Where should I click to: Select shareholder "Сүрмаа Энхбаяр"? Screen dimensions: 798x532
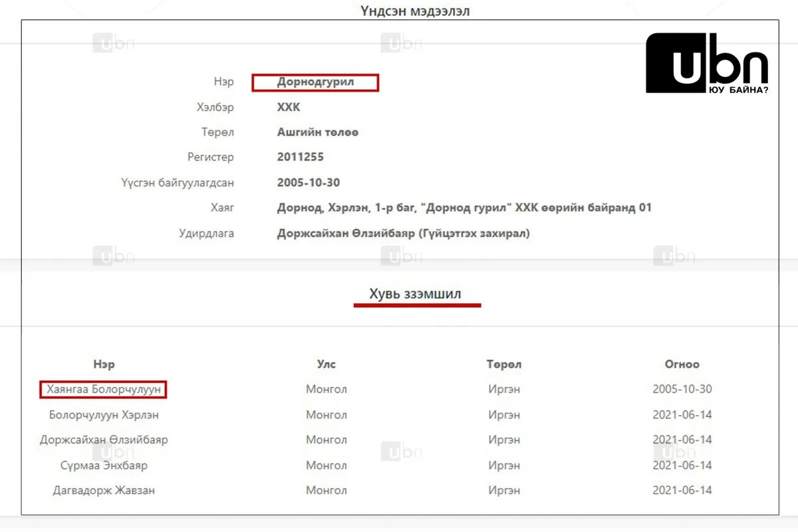104,465
